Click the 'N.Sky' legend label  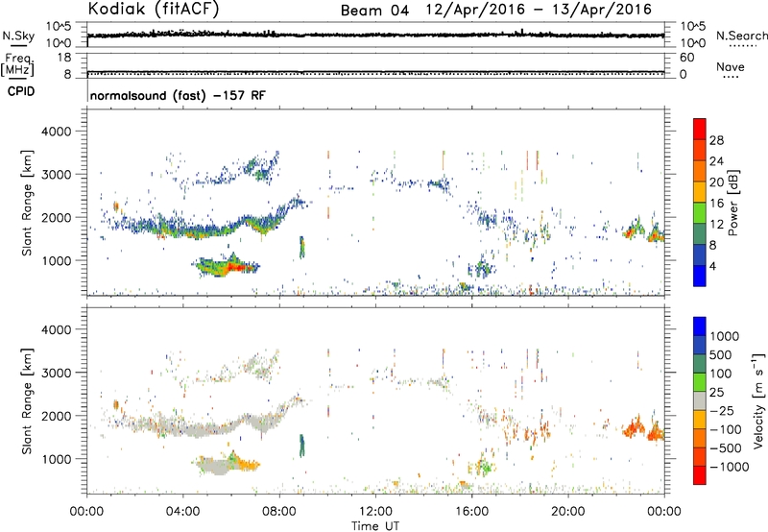coord(18,36)
